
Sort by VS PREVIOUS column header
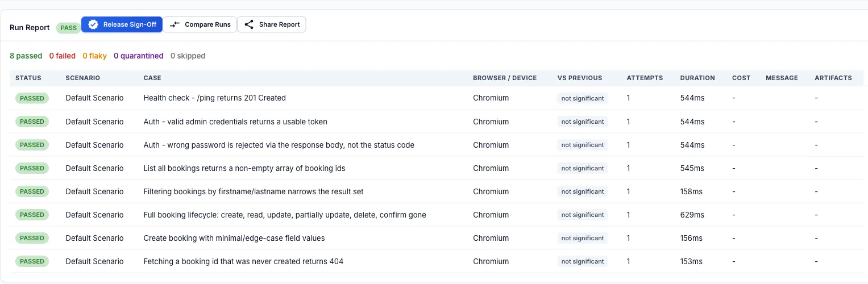580,78
